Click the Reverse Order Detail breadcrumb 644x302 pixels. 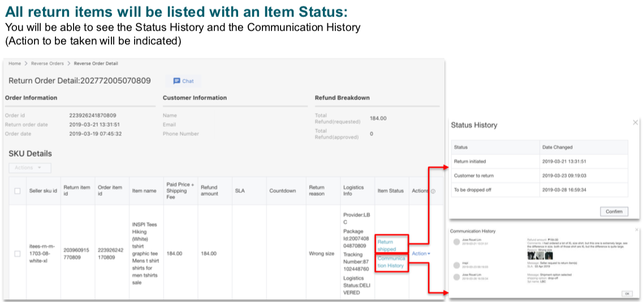(x=96, y=63)
